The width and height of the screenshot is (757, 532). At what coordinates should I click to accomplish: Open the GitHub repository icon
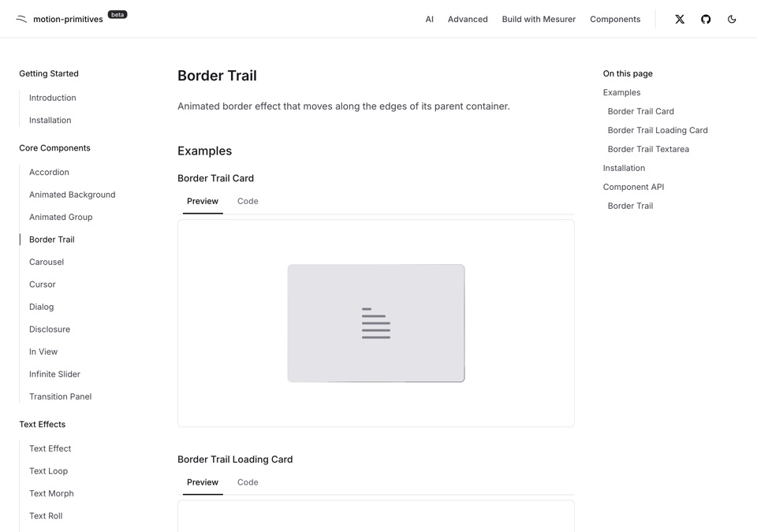tap(705, 20)
